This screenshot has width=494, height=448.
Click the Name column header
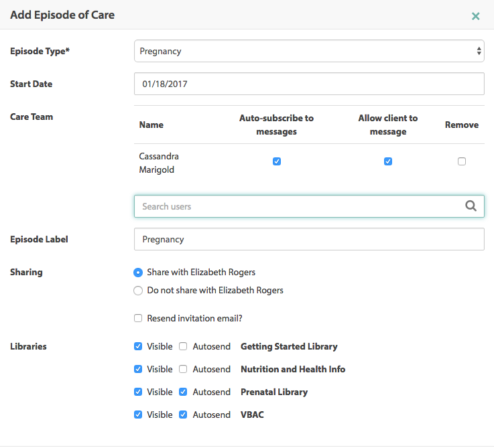point(151,125)
